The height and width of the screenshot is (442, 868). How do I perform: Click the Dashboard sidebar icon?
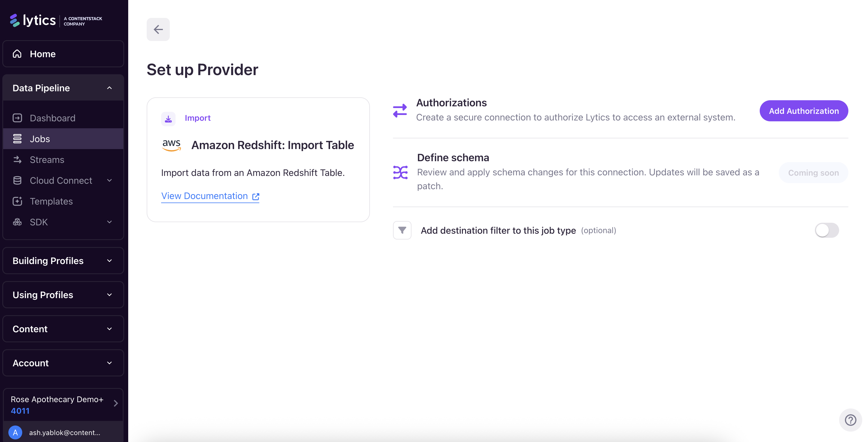[17, 118]
